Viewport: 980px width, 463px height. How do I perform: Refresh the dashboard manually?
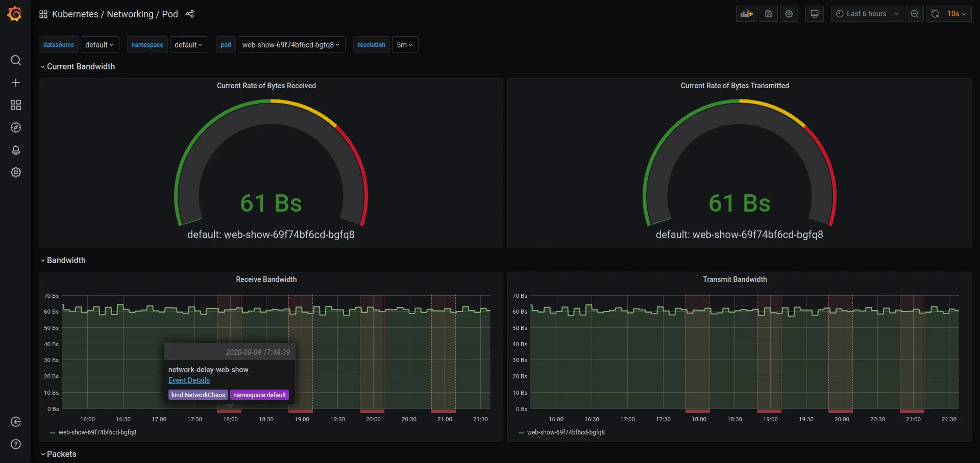[x=935, y=14]
